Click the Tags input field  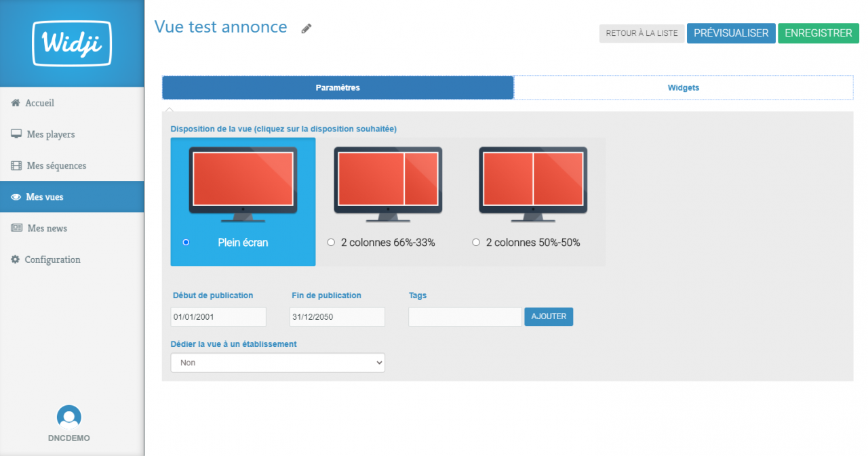click(465, 316)
